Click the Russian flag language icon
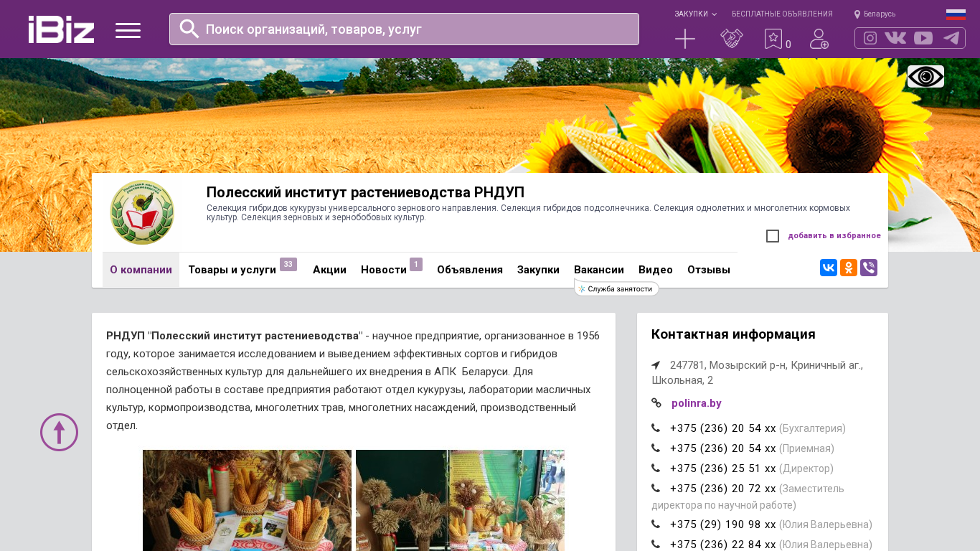980x551 pixels. pyautogui.click(x=956, y=14)
